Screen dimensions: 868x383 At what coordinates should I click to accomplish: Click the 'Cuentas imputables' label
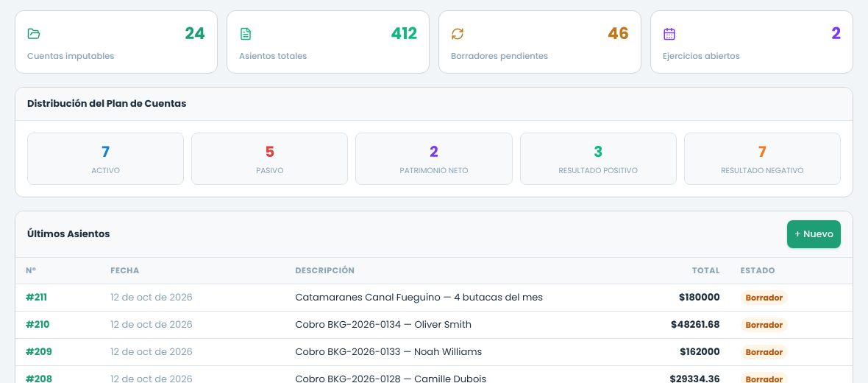[71, 56]
